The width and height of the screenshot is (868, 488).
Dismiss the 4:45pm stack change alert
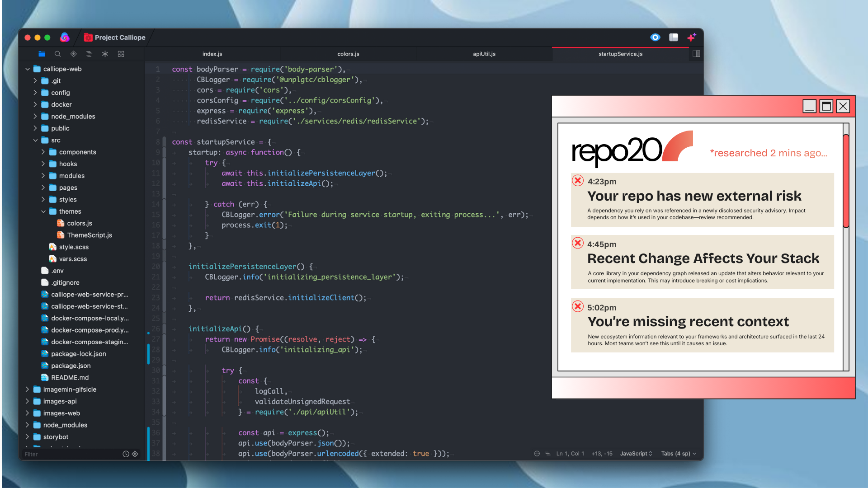[x=577, y=243]
